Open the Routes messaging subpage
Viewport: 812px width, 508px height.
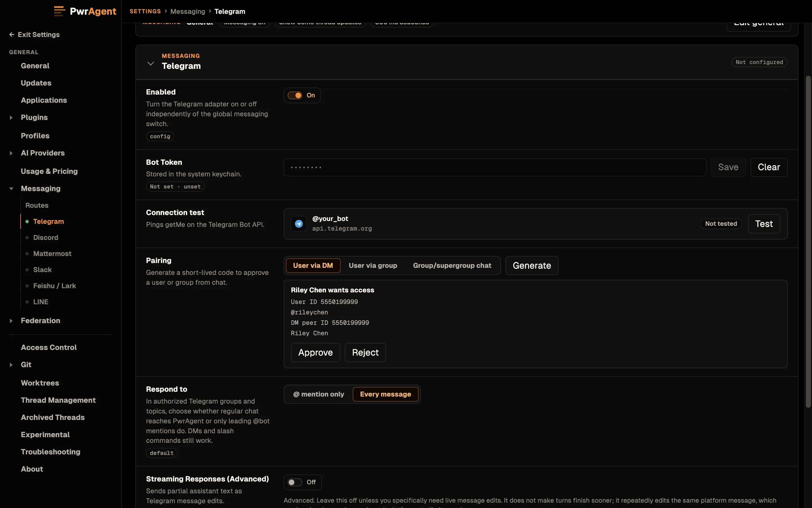coord(37,205)
